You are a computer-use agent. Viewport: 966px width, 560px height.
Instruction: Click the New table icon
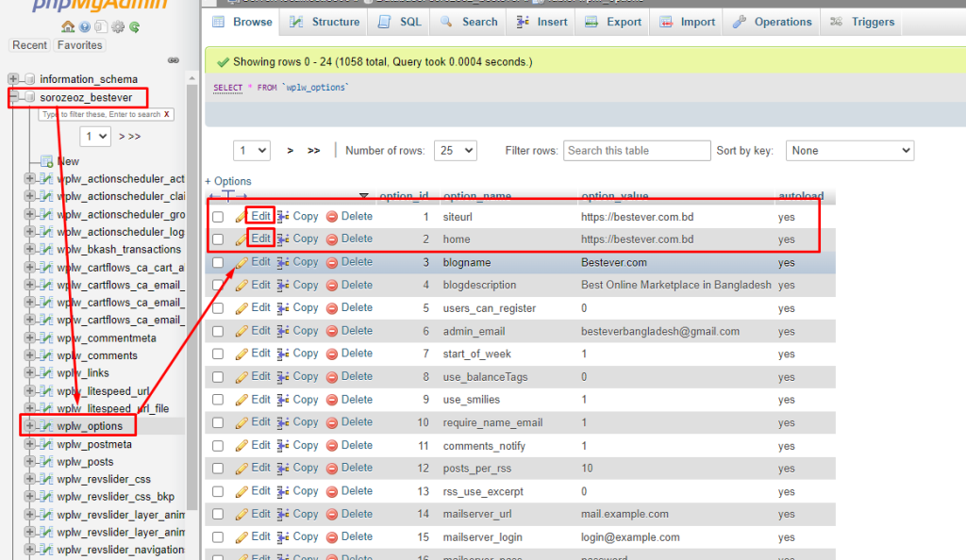(46, 161)
